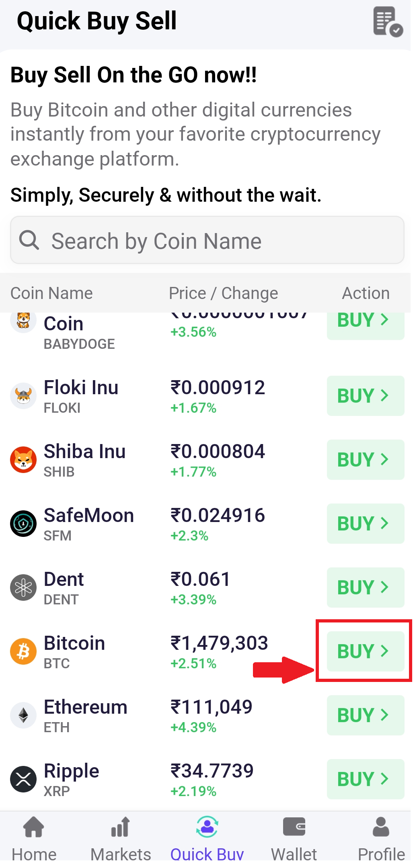
Task: Switch to the Markets tab
Action: [x=121, y=839]
